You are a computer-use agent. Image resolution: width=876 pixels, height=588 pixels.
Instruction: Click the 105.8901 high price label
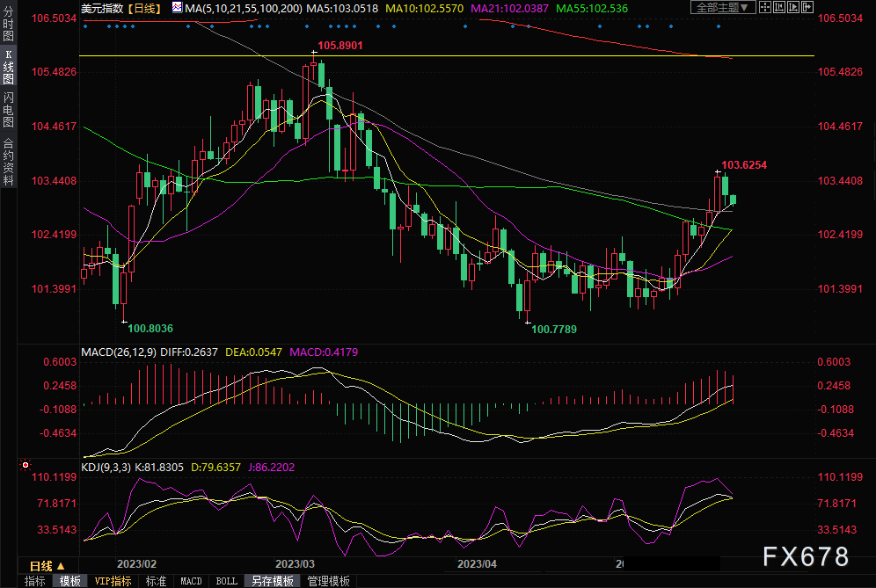point(340,46)
